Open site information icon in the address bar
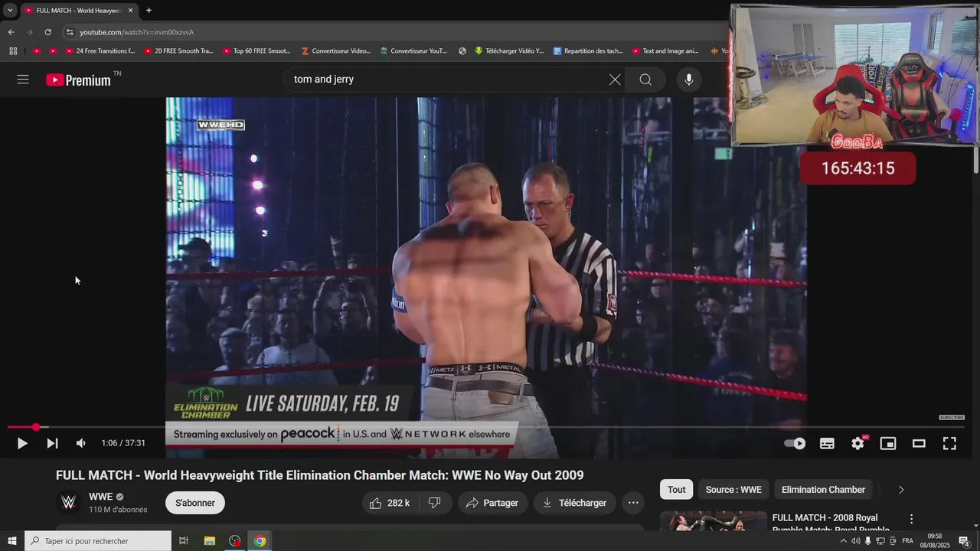The image size is (980, 551). [x=70, y=32]
